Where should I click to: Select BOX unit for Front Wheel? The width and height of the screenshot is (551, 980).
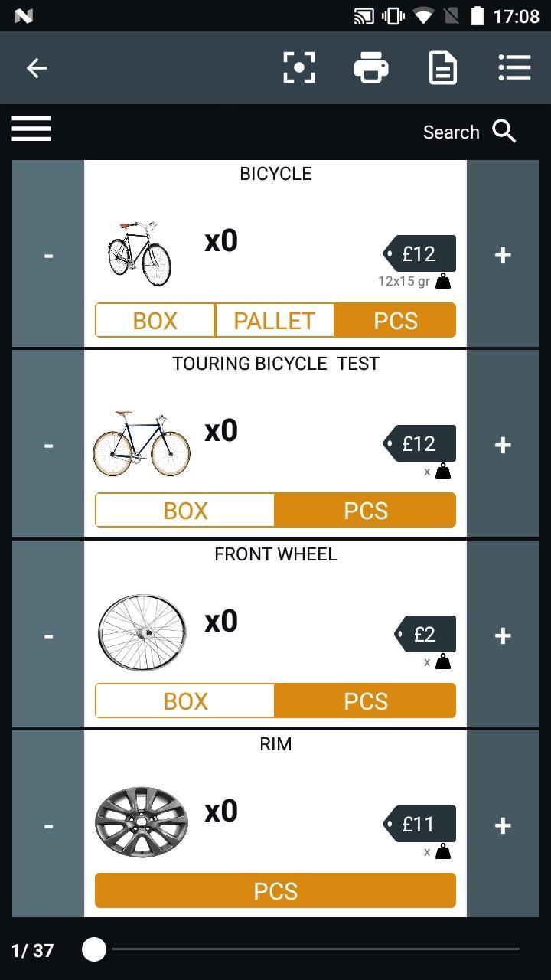pyautogui.click(x=185, y=701)
